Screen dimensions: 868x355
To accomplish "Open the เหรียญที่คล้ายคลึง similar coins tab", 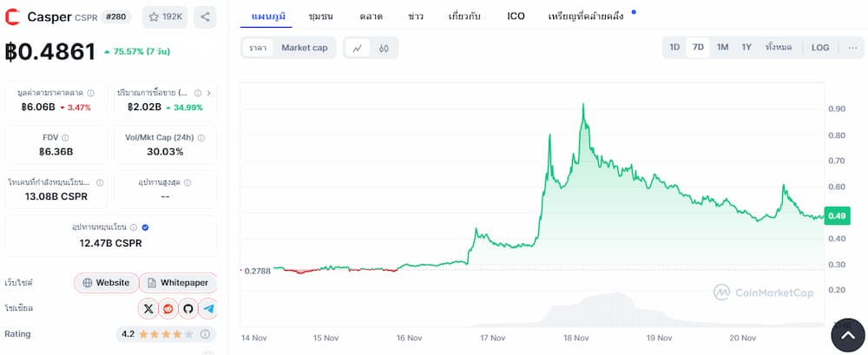I will (x=586, y=16).
